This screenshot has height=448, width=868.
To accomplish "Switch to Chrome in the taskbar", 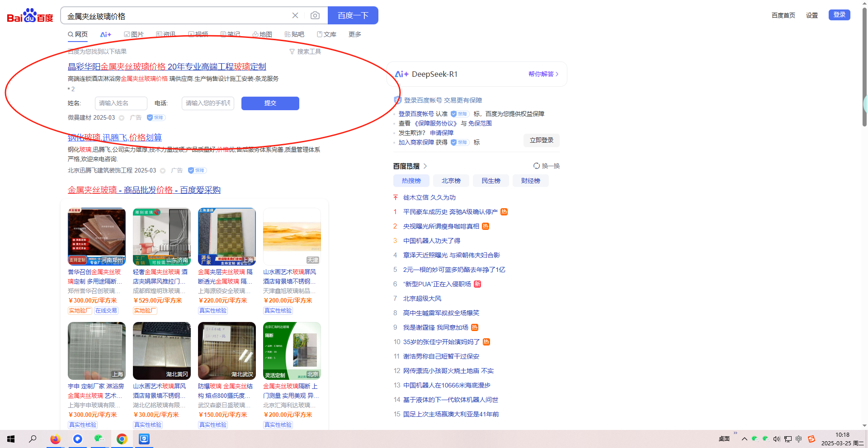I will click(122, 439).
